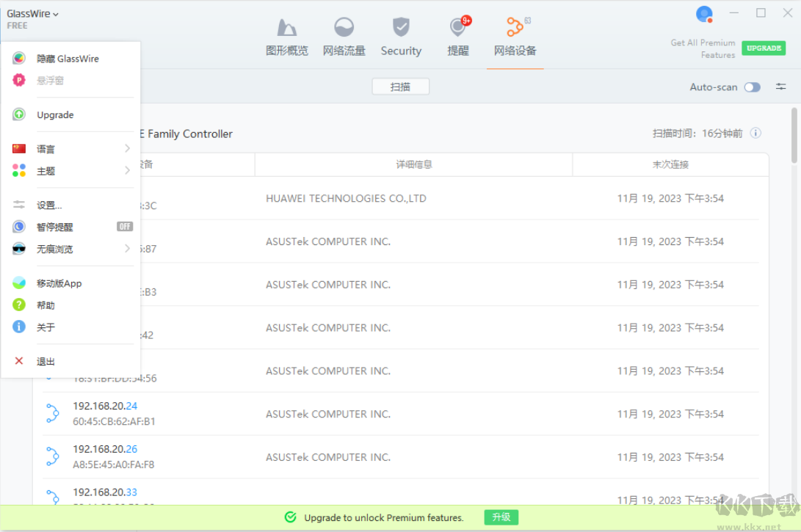Image resolution: width=801 pixels, height=532 pixels.
Task: Expand the 无痕浏览 submenu arrow
Action: pyautogui.click(x=127, y=249)
